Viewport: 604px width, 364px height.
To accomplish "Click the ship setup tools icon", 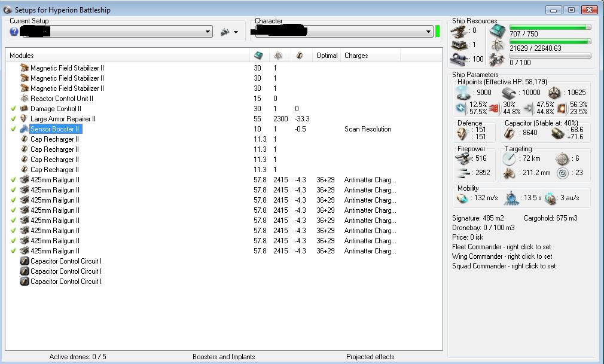I will click(x=225, y=32).
